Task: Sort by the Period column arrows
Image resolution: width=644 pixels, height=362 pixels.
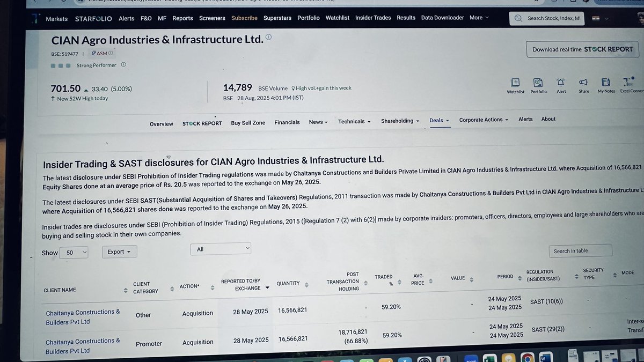Action: [x=520, y=278]
